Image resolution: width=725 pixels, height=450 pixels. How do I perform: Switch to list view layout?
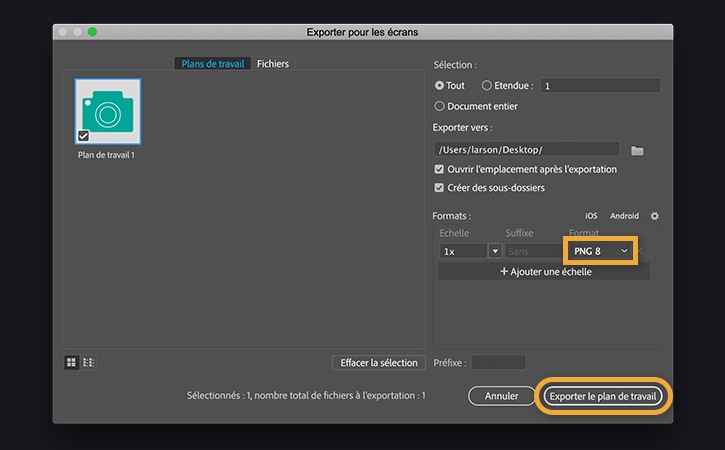88,362
